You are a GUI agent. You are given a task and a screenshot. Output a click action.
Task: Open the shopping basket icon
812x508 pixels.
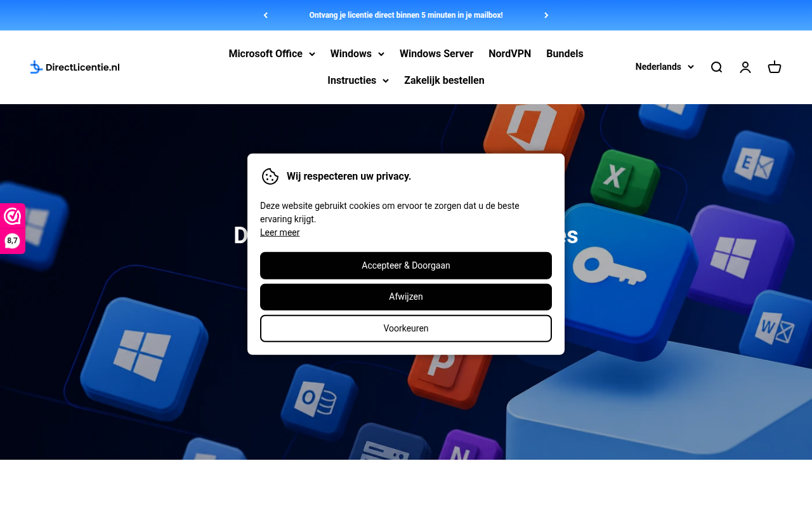pos(775,67)
